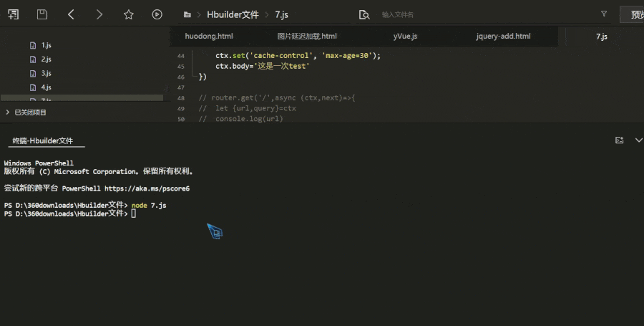The image size is (644, 326).
Task: Click the terminal prompt cursor
Action: (x=134, y=214)
